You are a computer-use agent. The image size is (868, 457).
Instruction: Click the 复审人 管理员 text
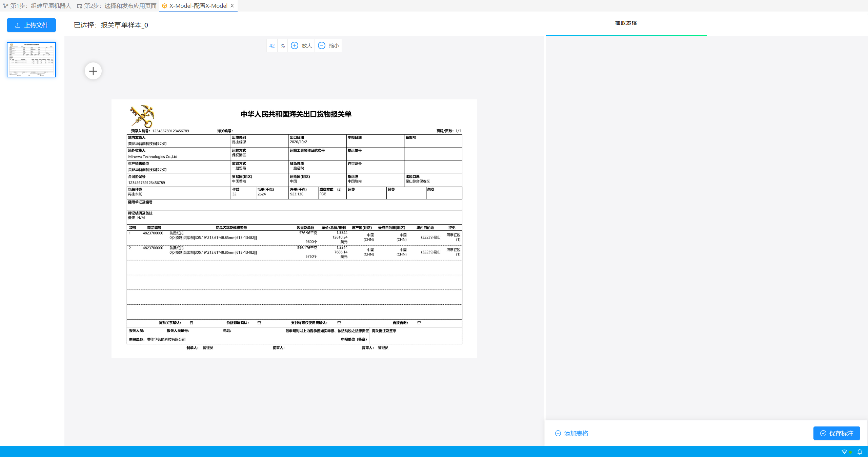coord(375,348)
